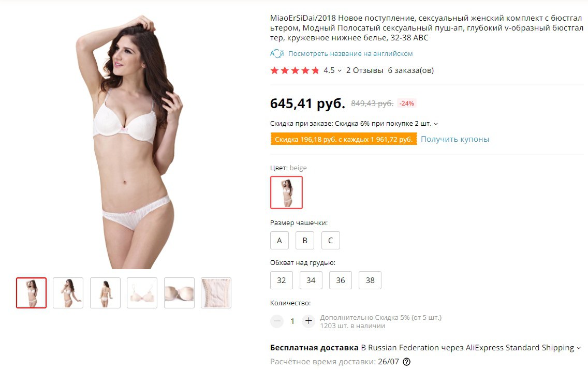
Task: Click the red star rating icons
Action: coord(295,70)
